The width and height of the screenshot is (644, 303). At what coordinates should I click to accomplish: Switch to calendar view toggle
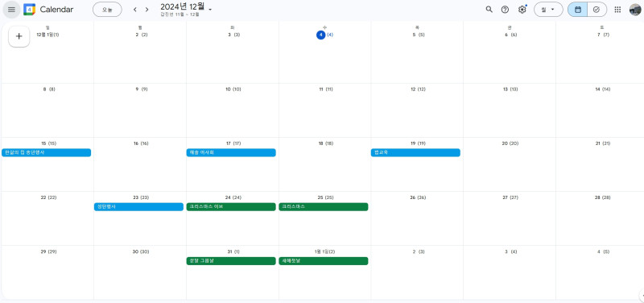(x=577, y=10)
